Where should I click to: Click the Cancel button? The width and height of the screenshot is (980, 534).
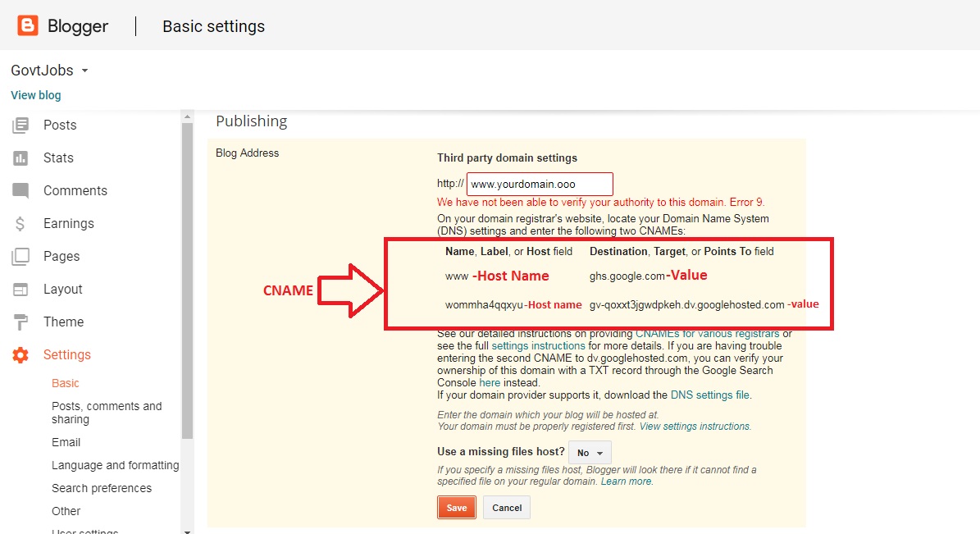point(507,508)
